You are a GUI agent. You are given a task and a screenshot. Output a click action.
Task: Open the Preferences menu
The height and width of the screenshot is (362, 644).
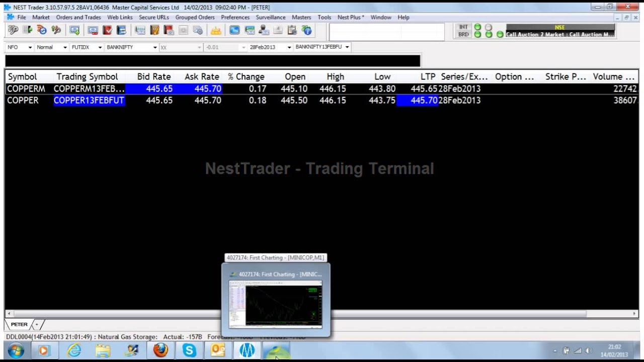[x=235, y=17]
